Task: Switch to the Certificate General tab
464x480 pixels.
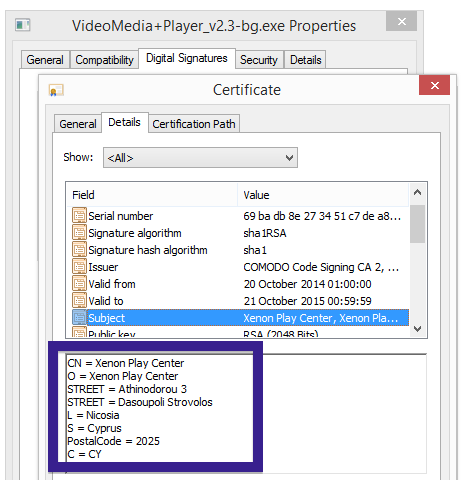Action: (x=78, y=124)
